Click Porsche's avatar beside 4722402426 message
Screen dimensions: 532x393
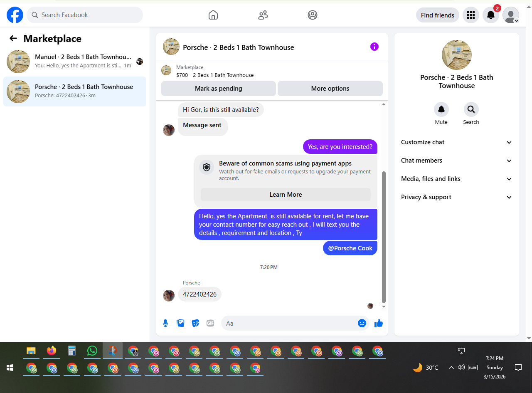169,296
